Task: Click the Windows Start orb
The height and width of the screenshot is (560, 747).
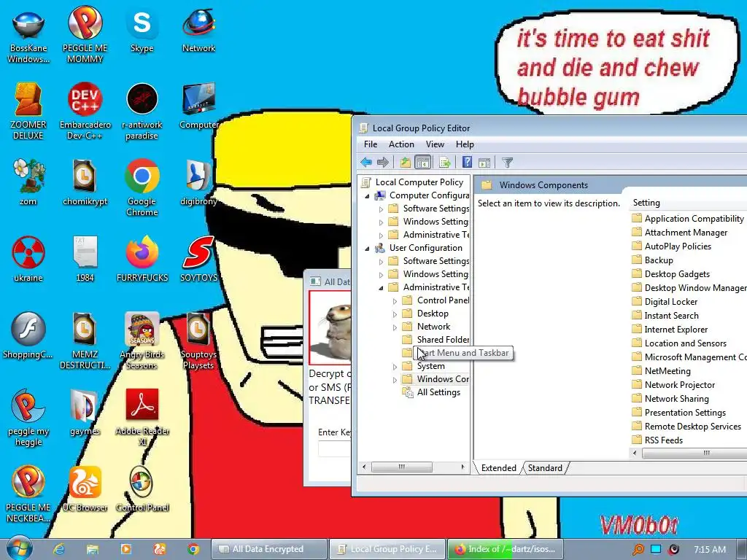Action: (19, 548)
